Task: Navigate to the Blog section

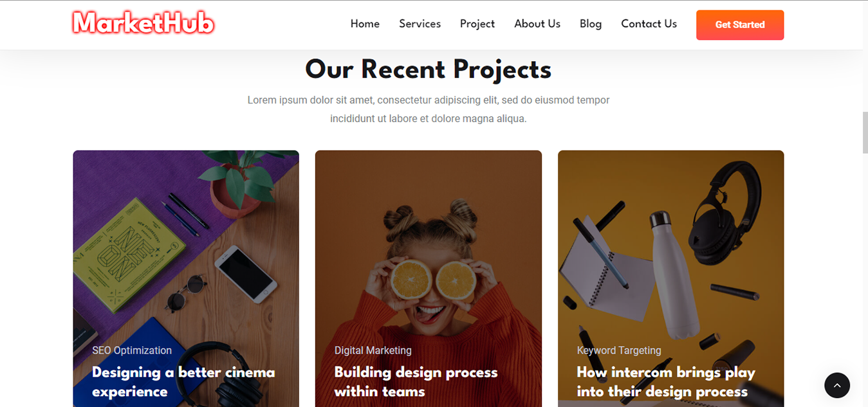Action: click(x=591, y=24)
